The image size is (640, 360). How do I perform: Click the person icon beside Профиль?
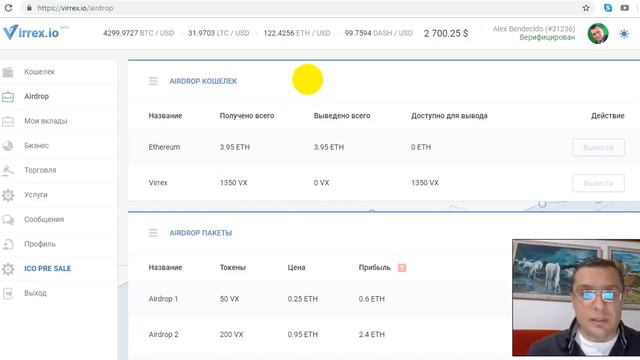(8, 244)
